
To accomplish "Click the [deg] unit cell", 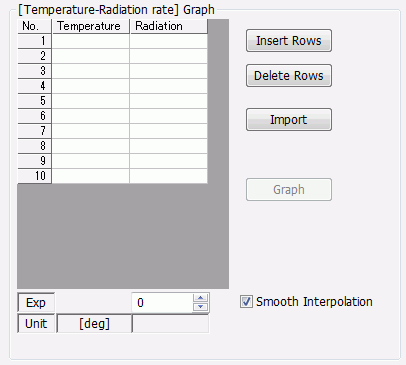I will (x=94, y=324).
